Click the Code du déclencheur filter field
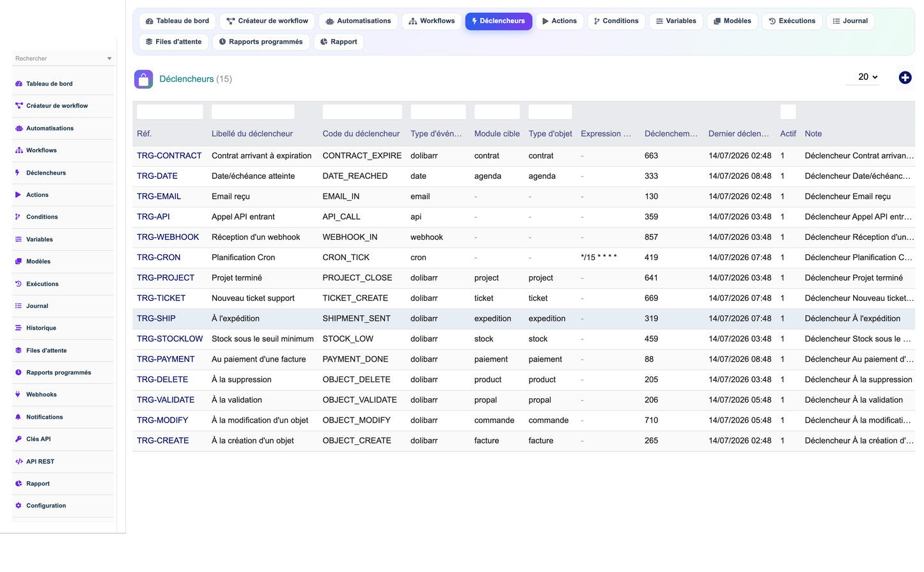This screenshot has height=572, width=924. pos(362,112)
